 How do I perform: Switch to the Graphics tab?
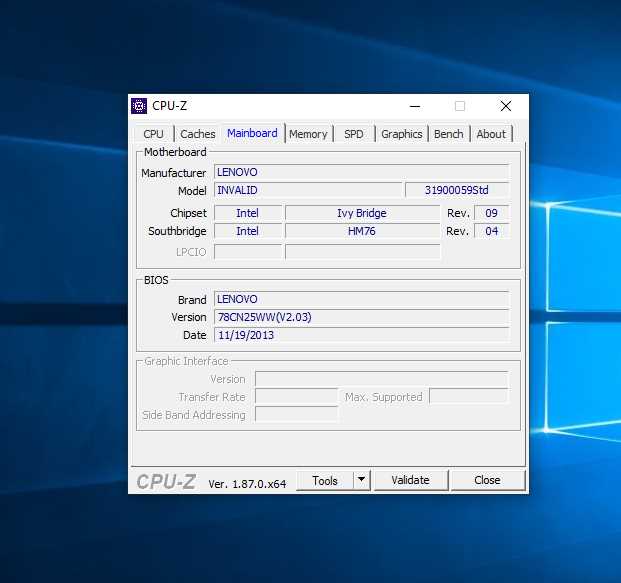(x=402, y=134)
